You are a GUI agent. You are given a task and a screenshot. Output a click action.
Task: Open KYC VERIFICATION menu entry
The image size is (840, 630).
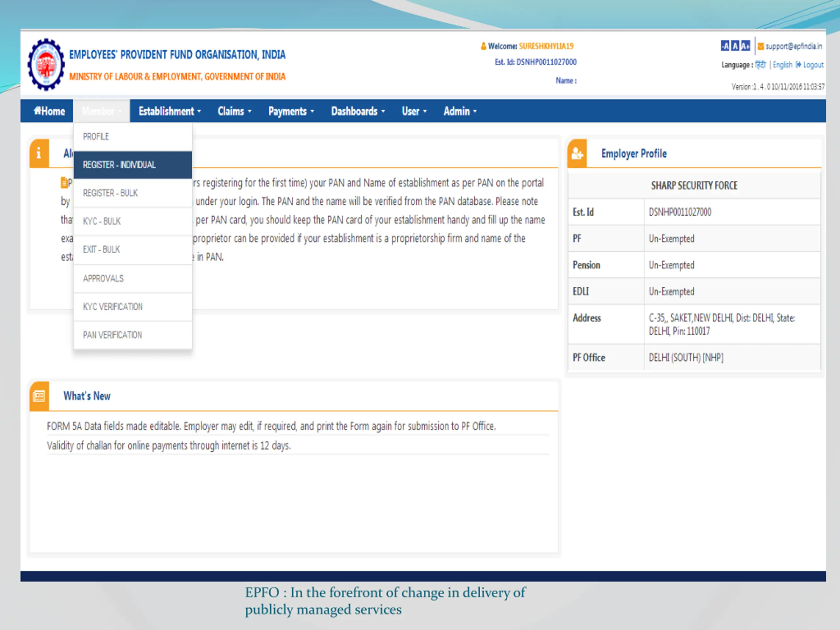(133, 306)
